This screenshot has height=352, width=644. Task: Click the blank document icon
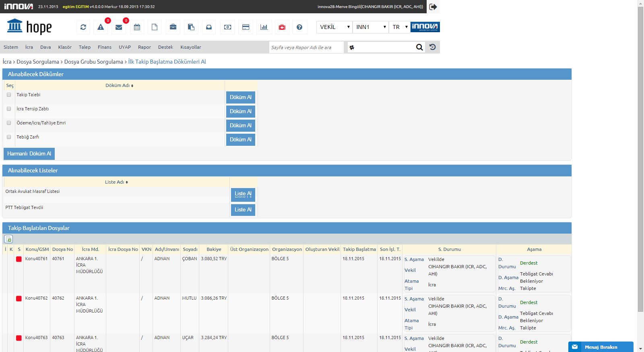(155, 27)
